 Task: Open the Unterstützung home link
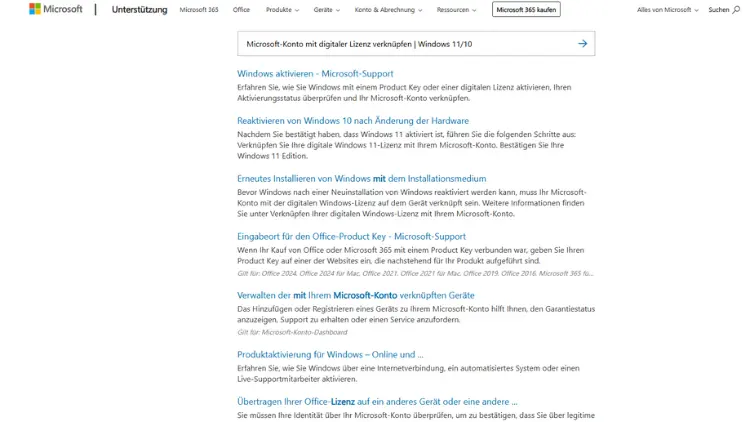pos(139,10)
